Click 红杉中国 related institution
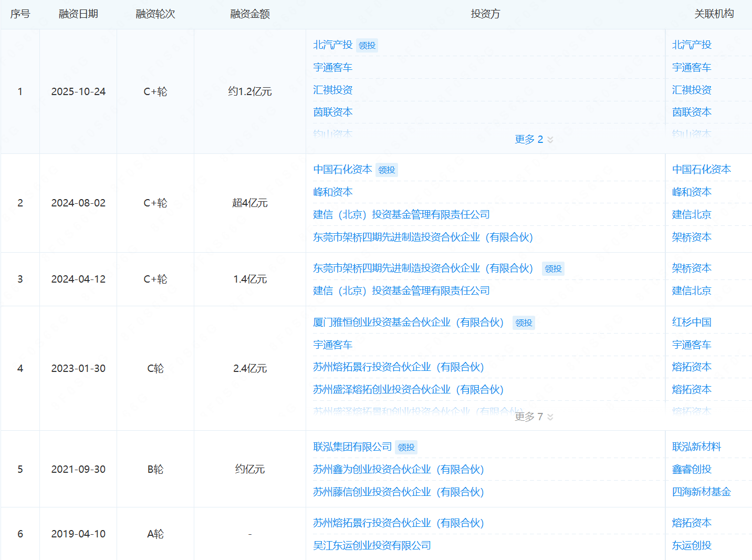Screen dimensions: 752x560 point(692,323)
